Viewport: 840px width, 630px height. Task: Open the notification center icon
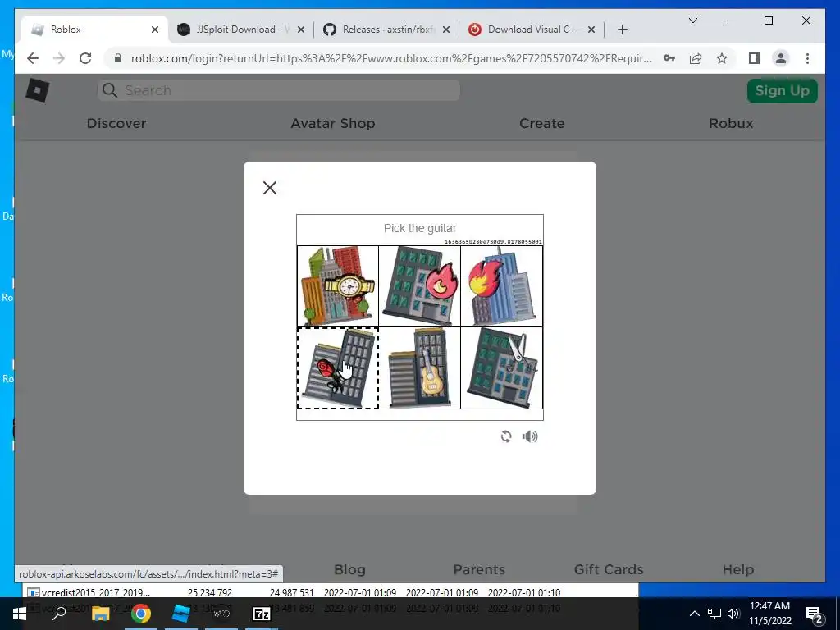point(815,614)
